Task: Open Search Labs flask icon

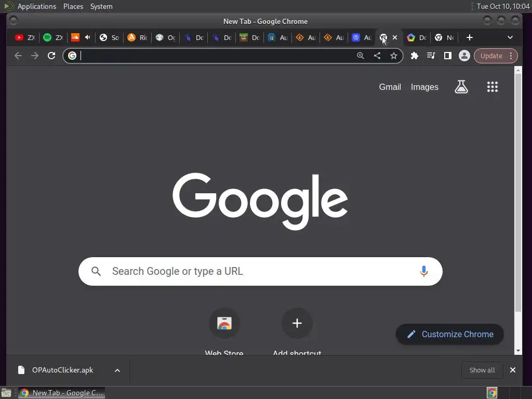Action: [x=461, y=87]
